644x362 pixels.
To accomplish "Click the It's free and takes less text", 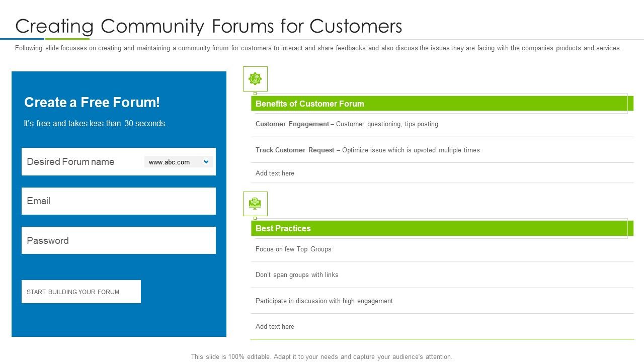I will [95, 123].
